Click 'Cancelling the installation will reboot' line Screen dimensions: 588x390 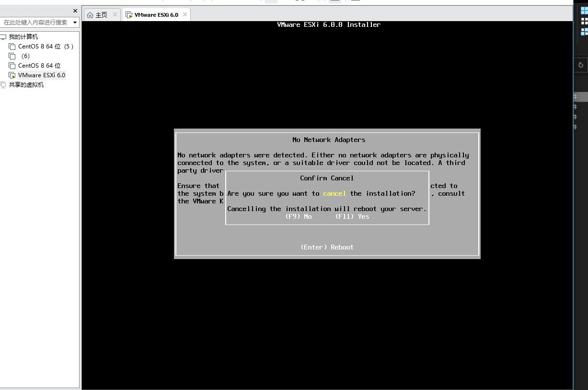pyautogui.click(x=327, y=209)
